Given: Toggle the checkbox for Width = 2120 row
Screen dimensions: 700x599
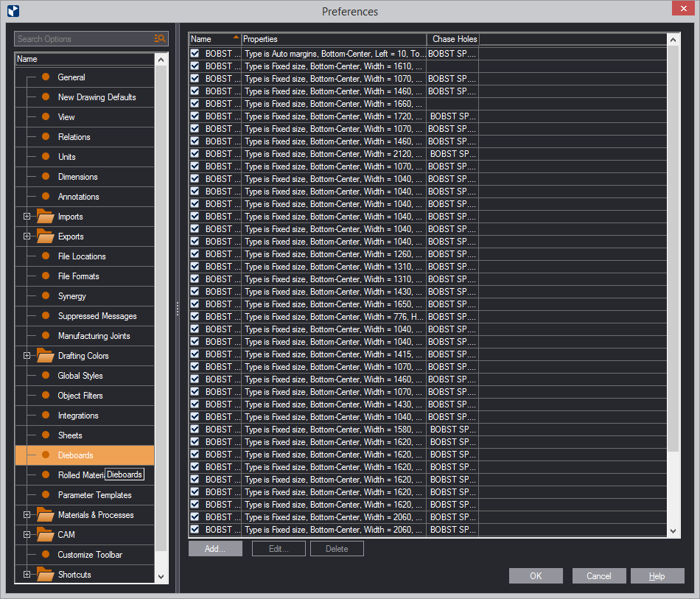Looking at the screenshot, I should click(195, 153).
